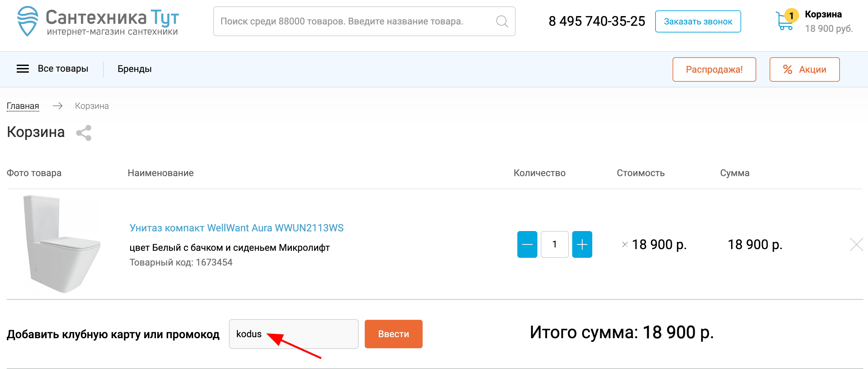Share the cart using the share icon

point(84,133)
